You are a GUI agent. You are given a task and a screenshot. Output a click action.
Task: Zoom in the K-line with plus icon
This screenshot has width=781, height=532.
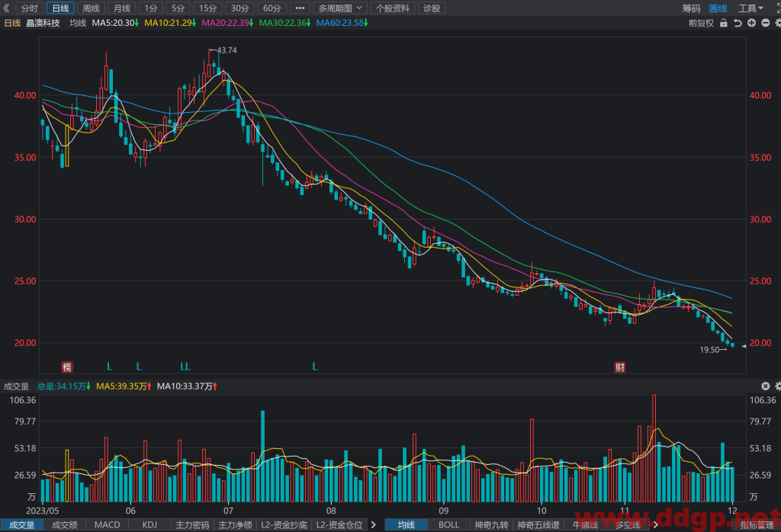click(751, 23)
